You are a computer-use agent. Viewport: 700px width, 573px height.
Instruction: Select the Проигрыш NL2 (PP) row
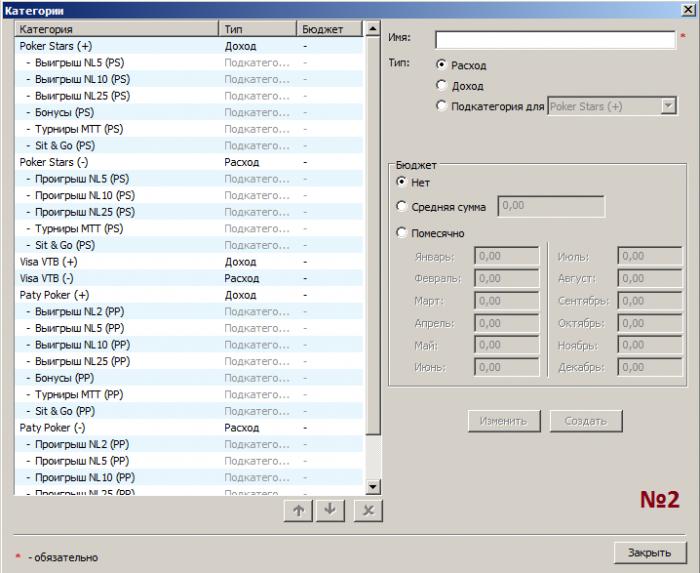(189, 444)
